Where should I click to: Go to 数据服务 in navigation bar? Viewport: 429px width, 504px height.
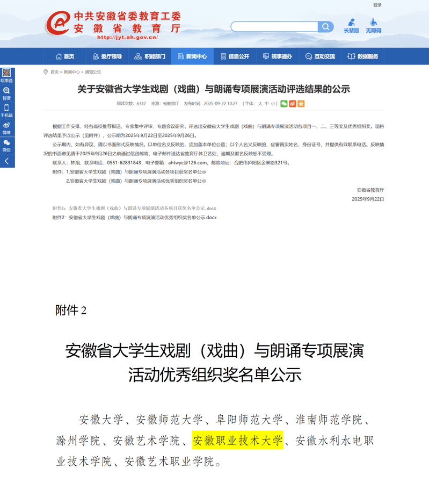(363, 56)
